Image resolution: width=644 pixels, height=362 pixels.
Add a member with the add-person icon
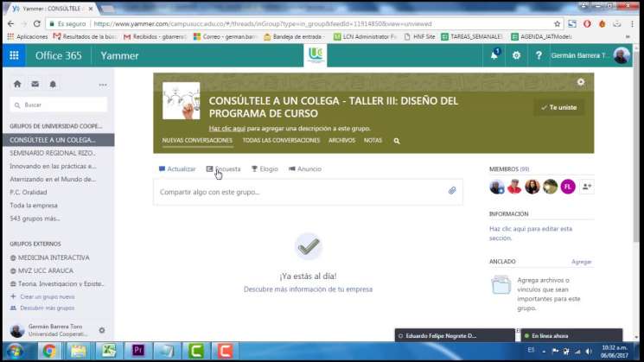point(587,187)
